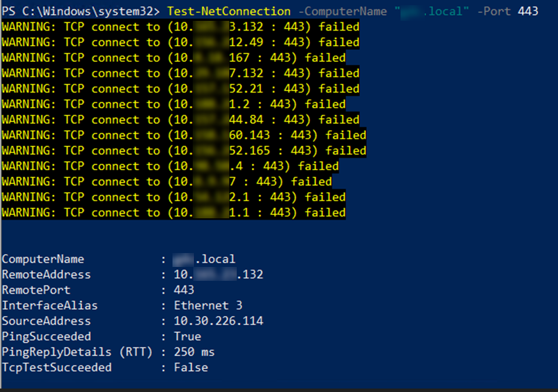Click the TcpTestSucceeded label

pos(57,367)
